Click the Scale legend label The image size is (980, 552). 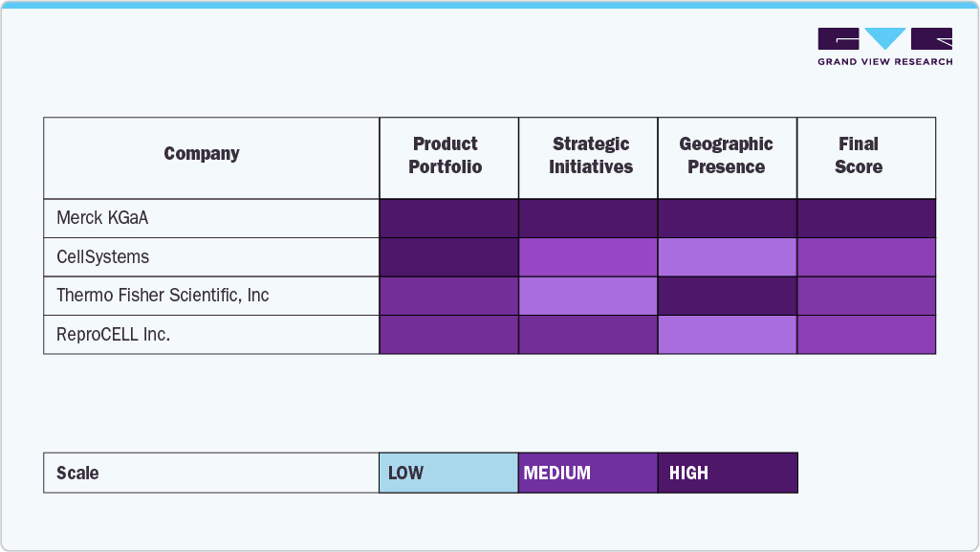point(77,473)
